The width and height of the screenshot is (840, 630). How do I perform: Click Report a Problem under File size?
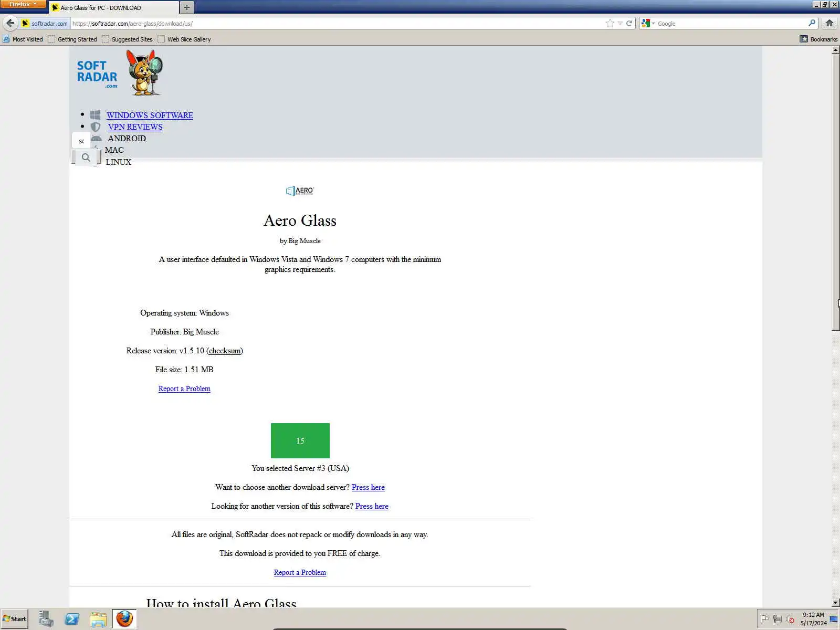coord(184,388)
